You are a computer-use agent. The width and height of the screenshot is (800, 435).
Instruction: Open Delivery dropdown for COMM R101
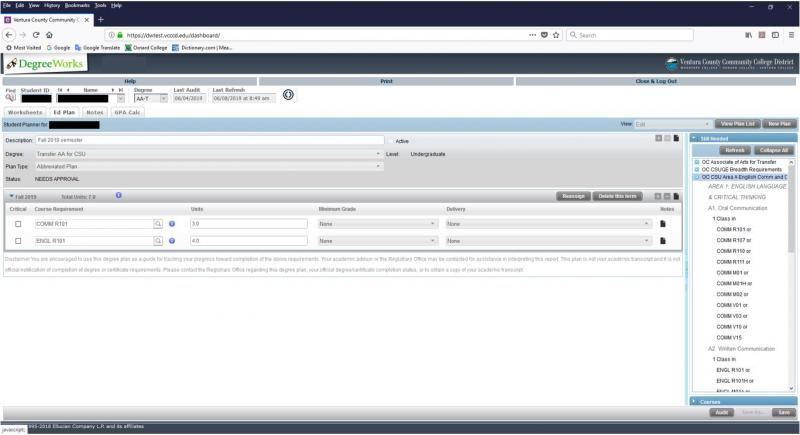548,224
